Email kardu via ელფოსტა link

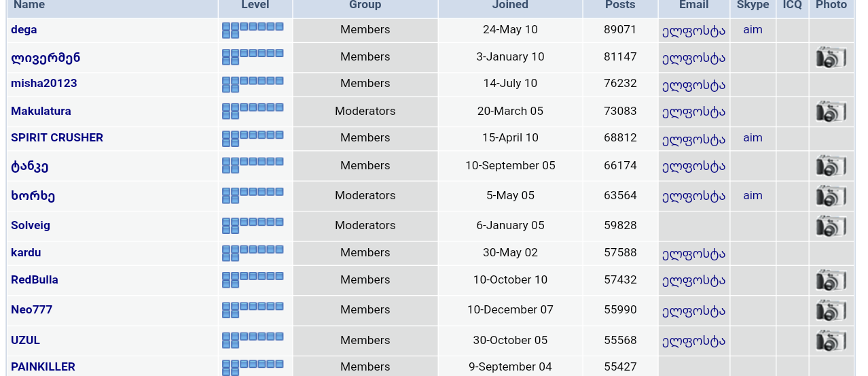pos(693,254)
